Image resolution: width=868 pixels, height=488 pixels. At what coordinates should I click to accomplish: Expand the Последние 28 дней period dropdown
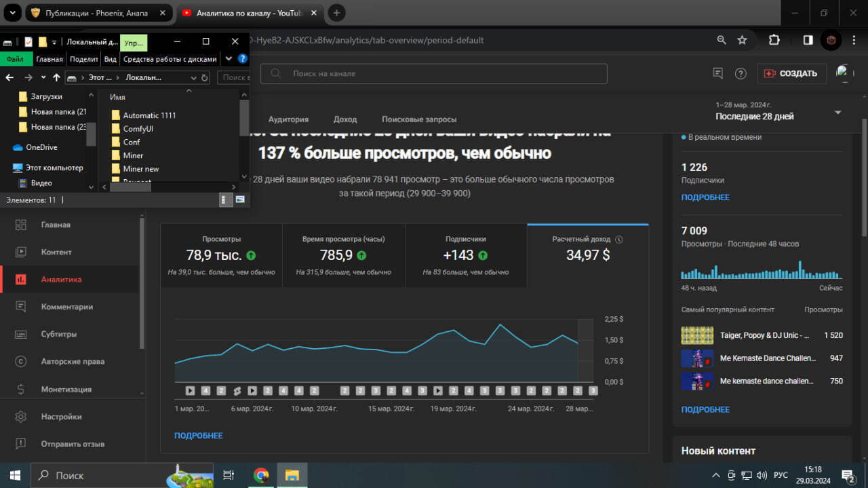[x=837, y=112]
